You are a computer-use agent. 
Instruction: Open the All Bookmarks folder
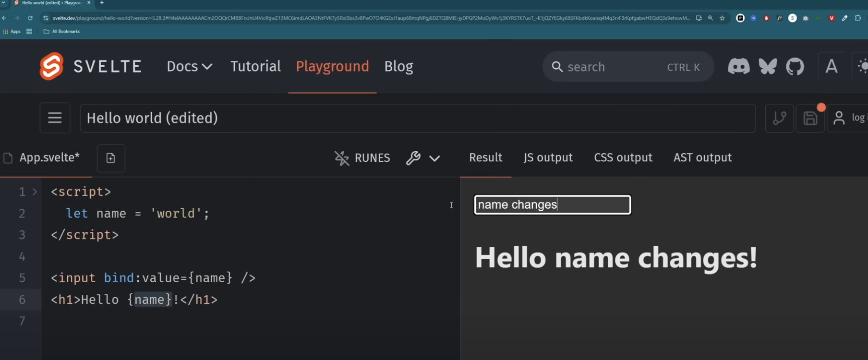(61, 32)
